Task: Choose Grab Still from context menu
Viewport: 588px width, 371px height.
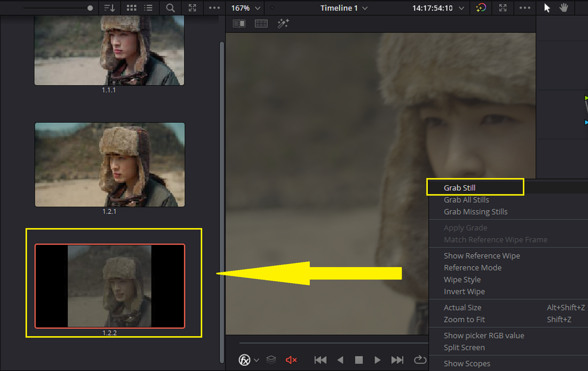Action: coord(459,188)
